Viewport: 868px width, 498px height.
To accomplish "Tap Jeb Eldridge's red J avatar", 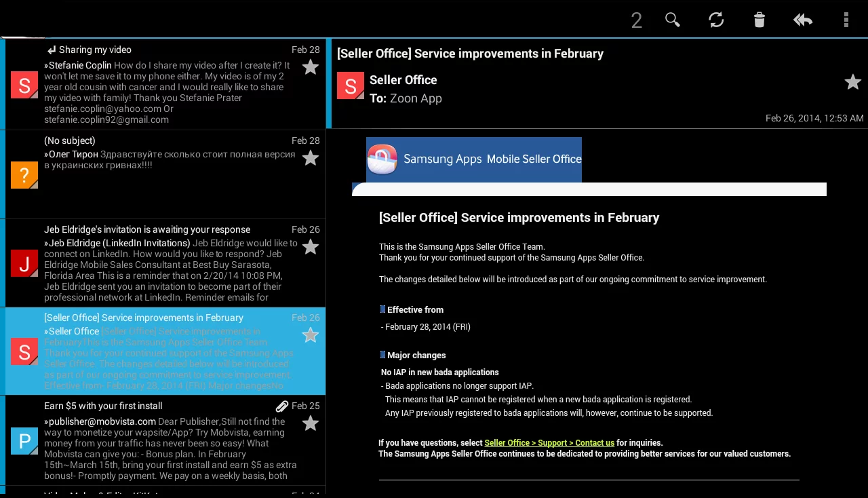I will [24, 263].
